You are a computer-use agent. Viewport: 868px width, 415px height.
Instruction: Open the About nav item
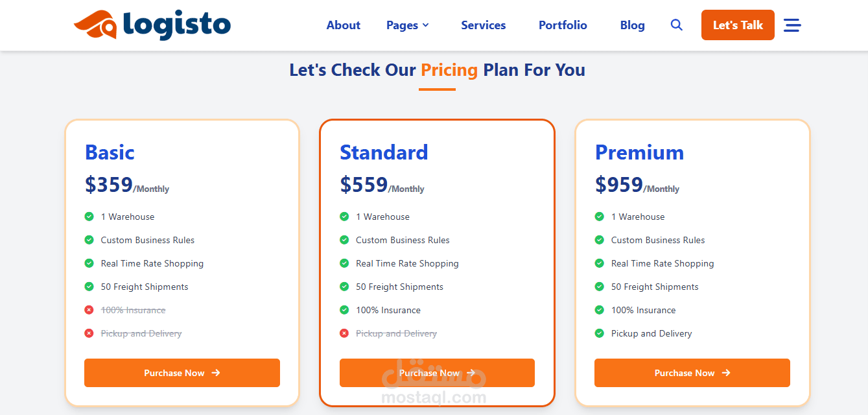[x=344, y=25]
